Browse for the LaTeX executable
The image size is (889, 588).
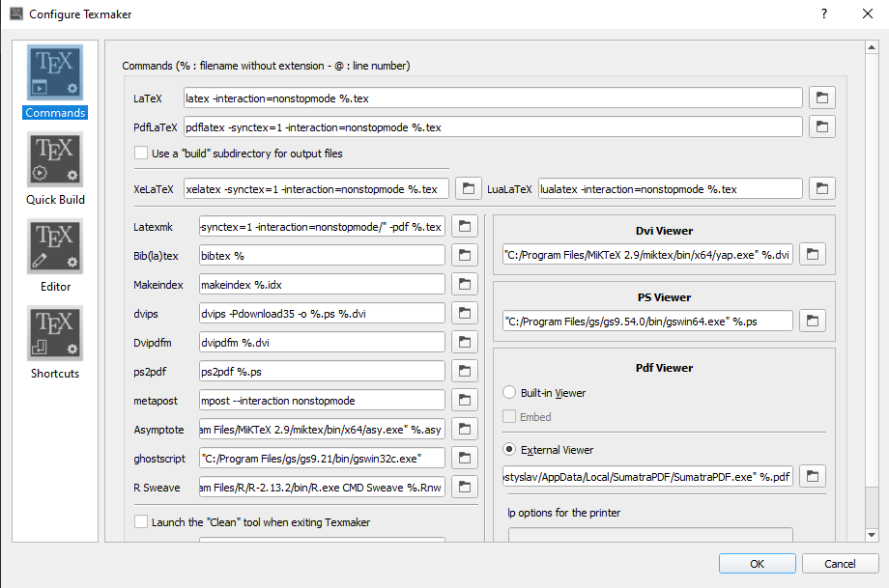tap(822, 98)
